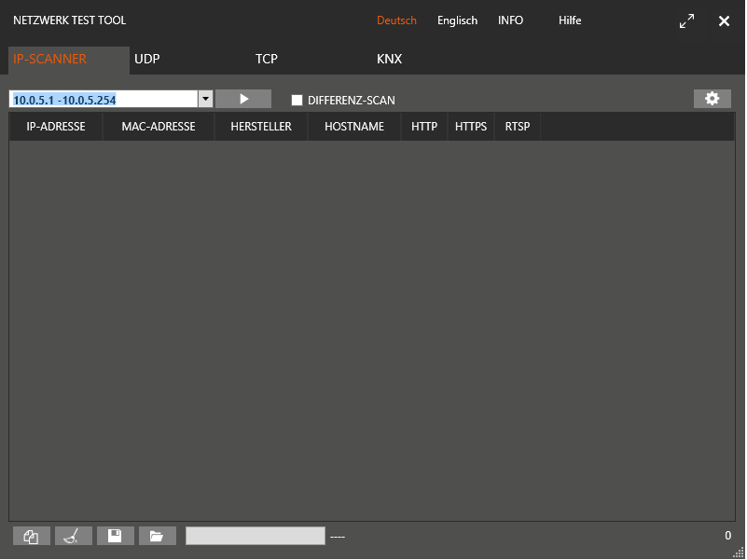Toggle fullscreen with the expand arrows icon
747x560 pixels.
point(686,20)
